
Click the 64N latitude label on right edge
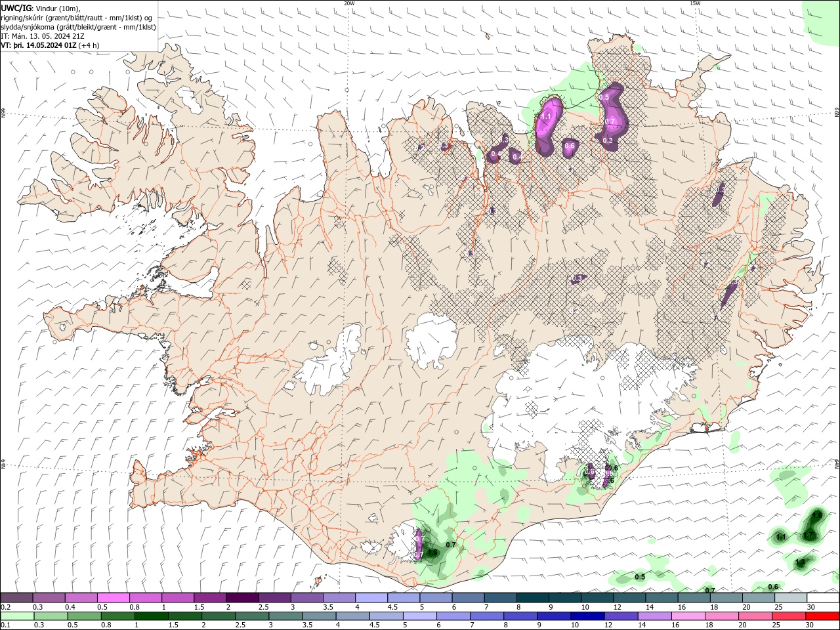[x=837, y=463]
